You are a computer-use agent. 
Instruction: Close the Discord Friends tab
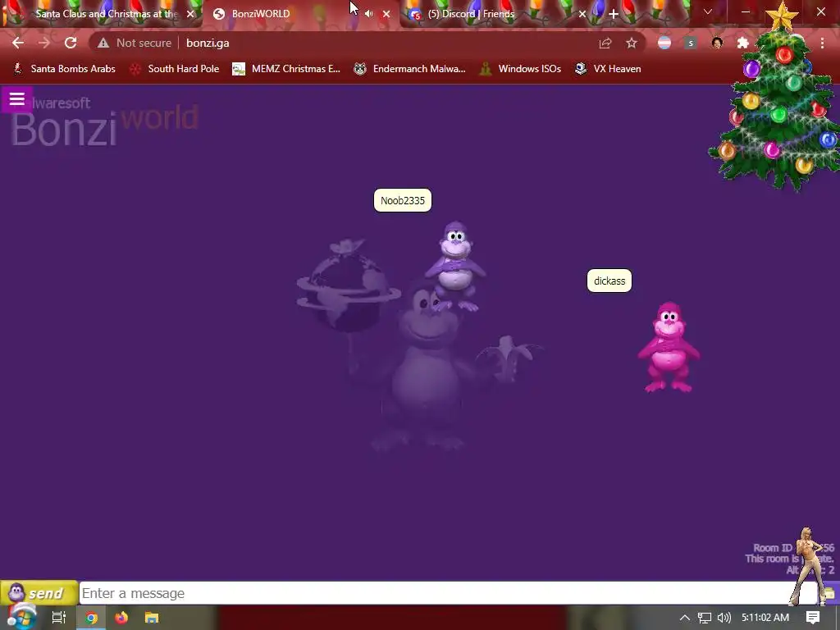click(582, 14)
